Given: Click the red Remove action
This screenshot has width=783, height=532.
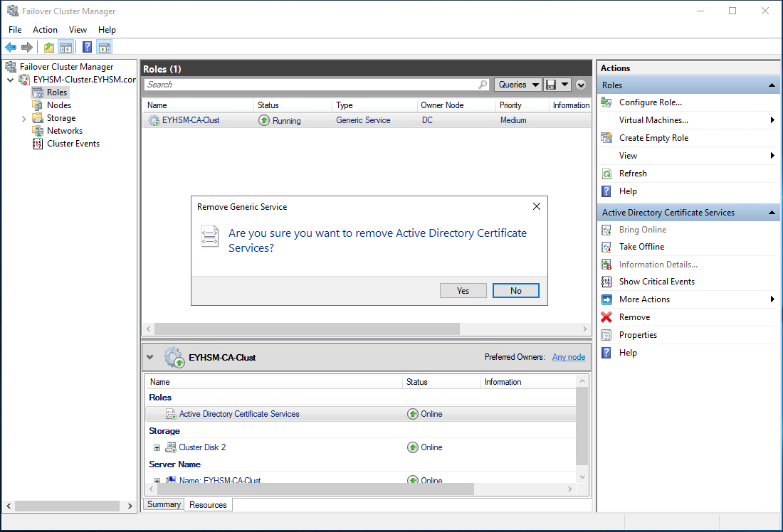Looking at the screenshot, I should coord(634,317).
